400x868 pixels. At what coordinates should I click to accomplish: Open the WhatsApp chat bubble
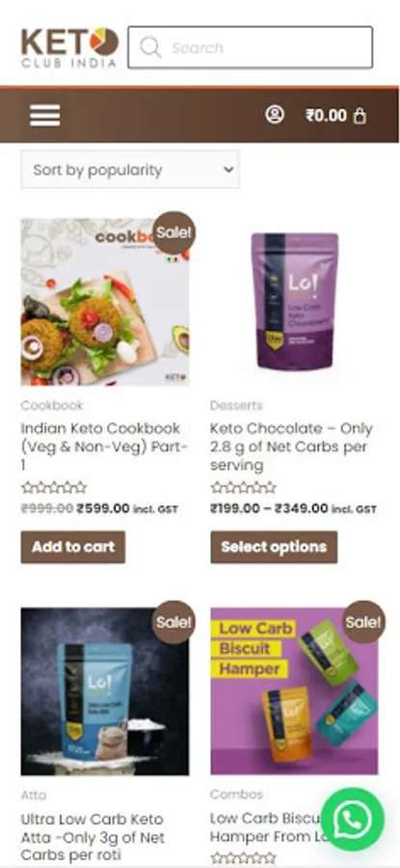tap(353, 819)
